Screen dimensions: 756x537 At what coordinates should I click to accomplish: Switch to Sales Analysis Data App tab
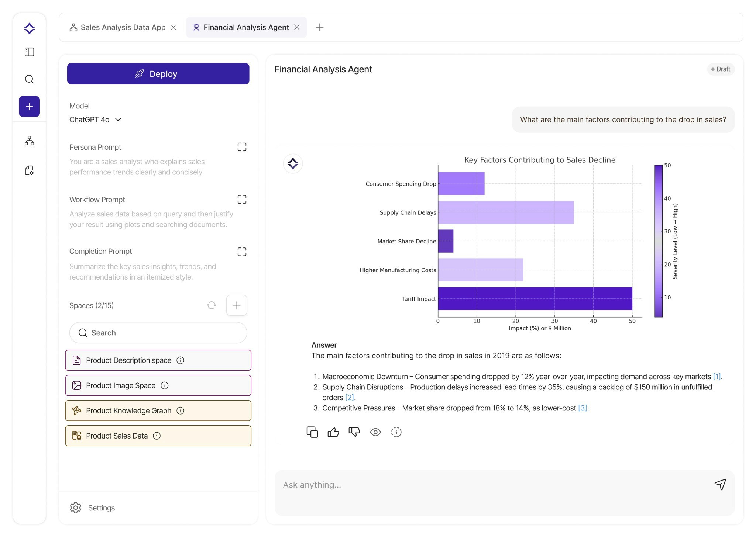123,27
